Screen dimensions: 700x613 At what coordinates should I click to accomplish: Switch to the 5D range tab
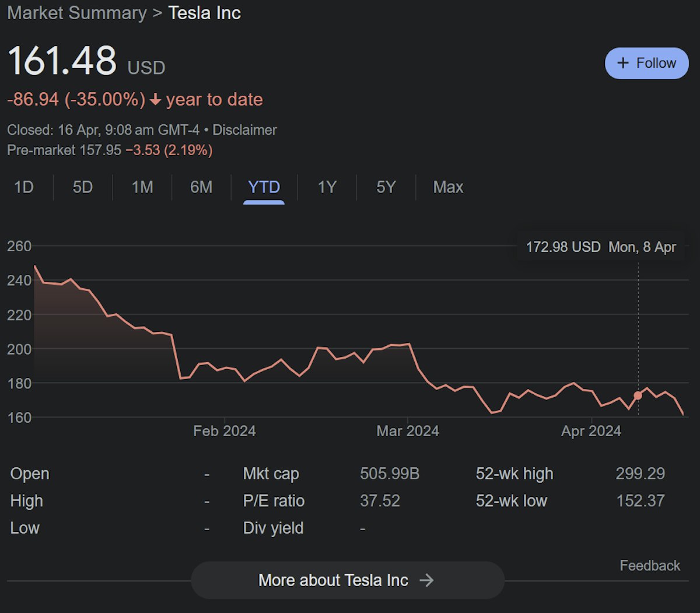click(x=83, y=187)
